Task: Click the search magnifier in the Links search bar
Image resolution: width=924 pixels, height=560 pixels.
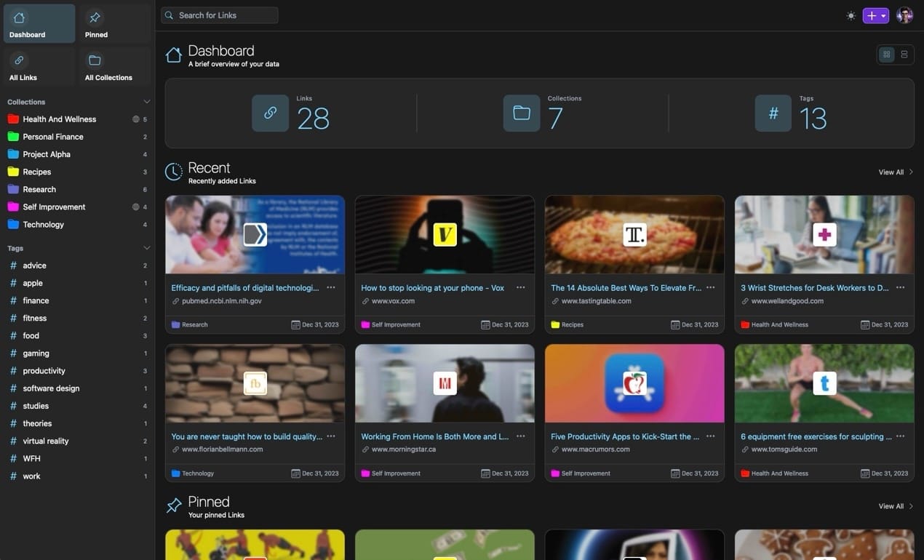Action: [x=168, y=15]
